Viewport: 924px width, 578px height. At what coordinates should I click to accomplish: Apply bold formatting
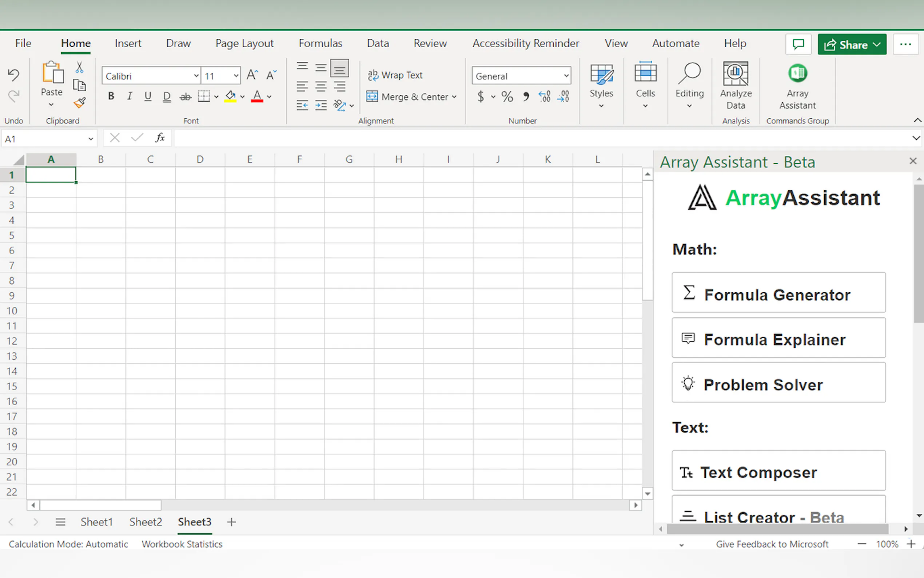111,96
